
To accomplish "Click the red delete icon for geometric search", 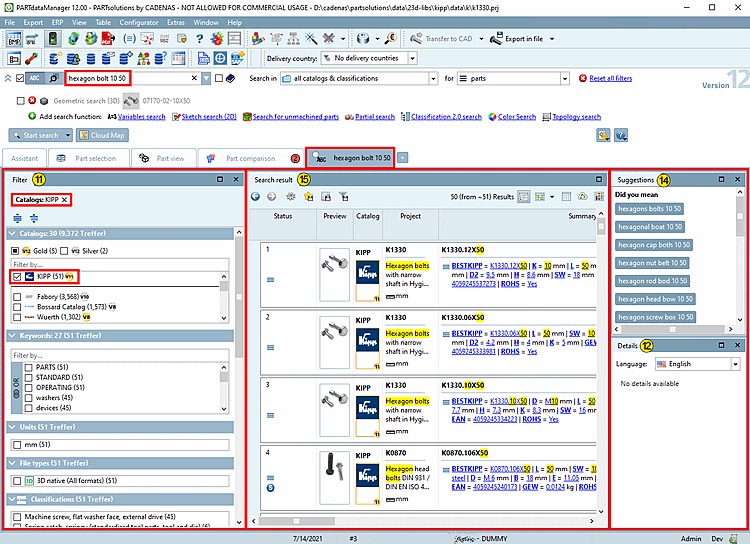I will (32, 100).
